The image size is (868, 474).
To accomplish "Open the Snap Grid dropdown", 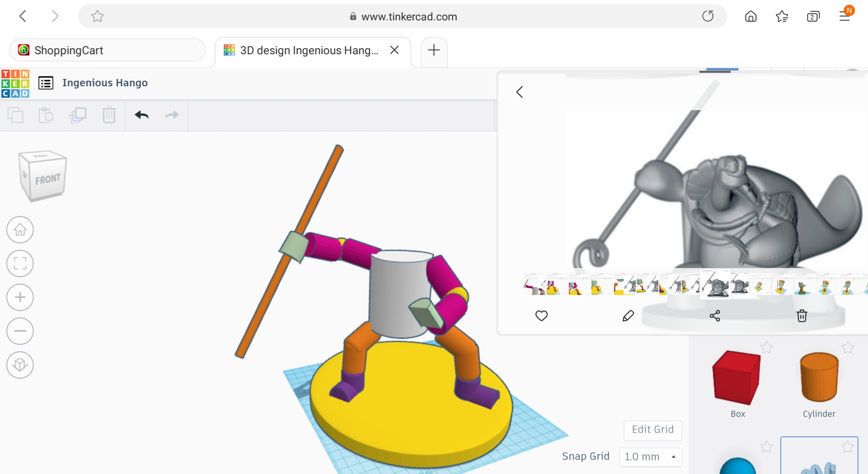I will pos(650,457).
